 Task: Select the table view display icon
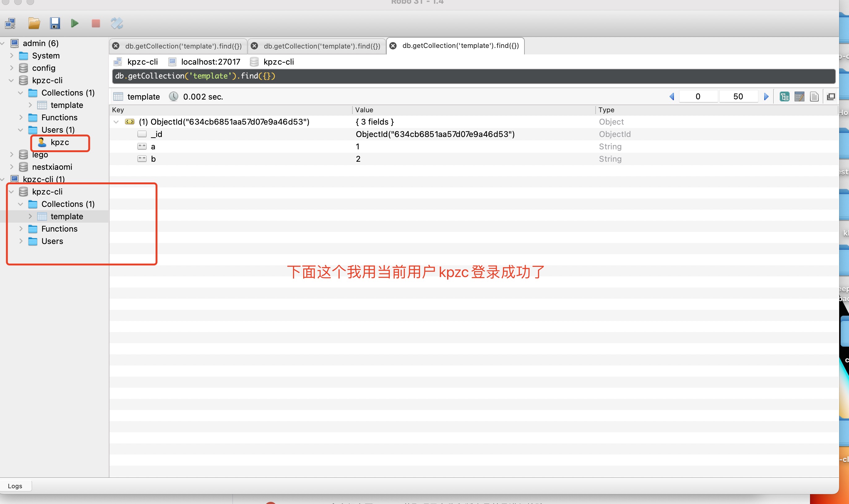[799, 96]
